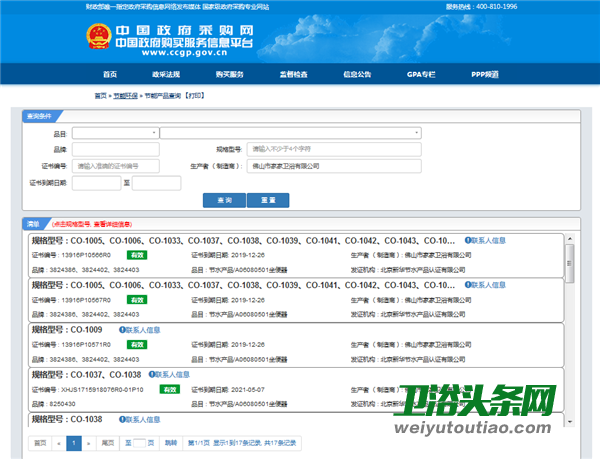Select the GPA专栏 navigation item
The image size is (600, 459).
(420, 75)
